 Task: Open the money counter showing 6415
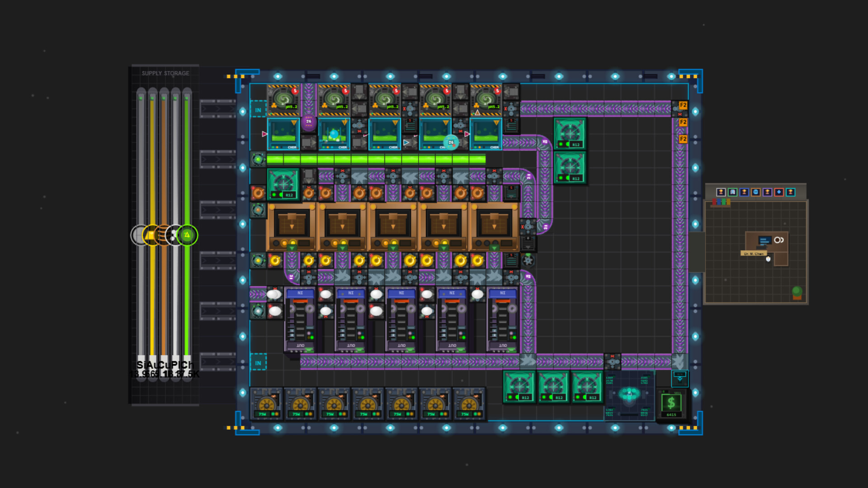click(x=671, y=402)
